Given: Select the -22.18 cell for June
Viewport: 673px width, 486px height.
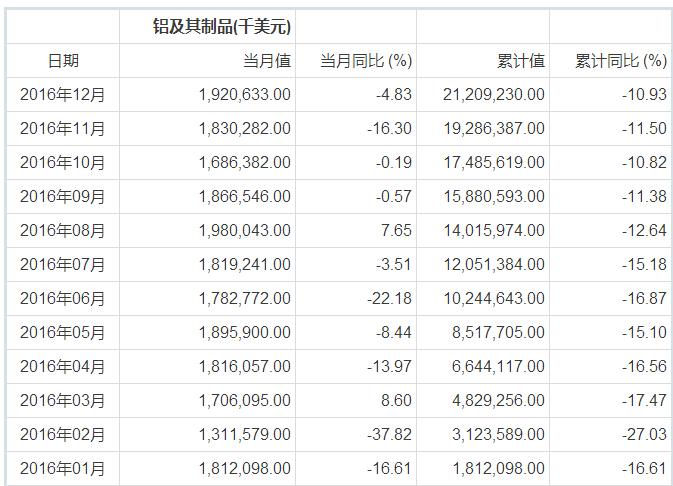Looking at the screenshot, I should [389, 298].
